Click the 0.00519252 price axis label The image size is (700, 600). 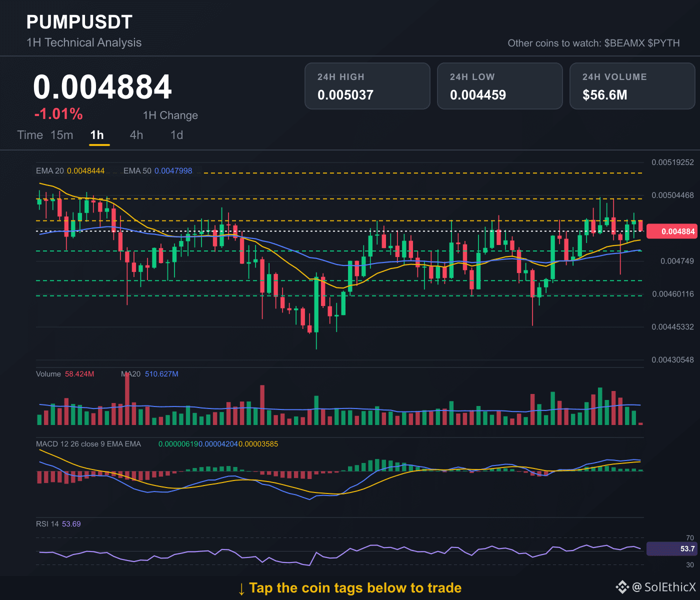tap(672, 162)
